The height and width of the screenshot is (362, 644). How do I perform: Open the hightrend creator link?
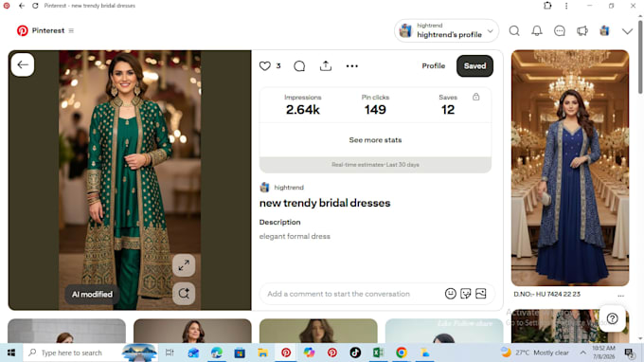(289, 188)
